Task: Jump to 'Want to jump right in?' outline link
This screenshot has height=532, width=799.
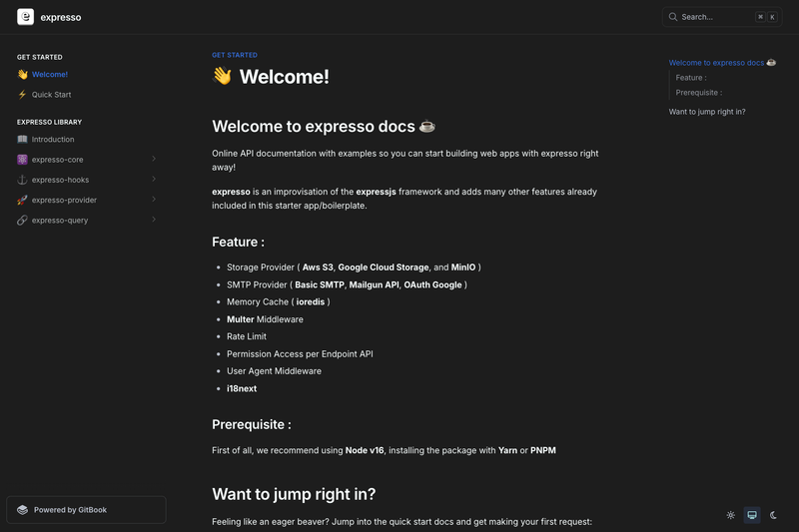Action: click(707, 112)
